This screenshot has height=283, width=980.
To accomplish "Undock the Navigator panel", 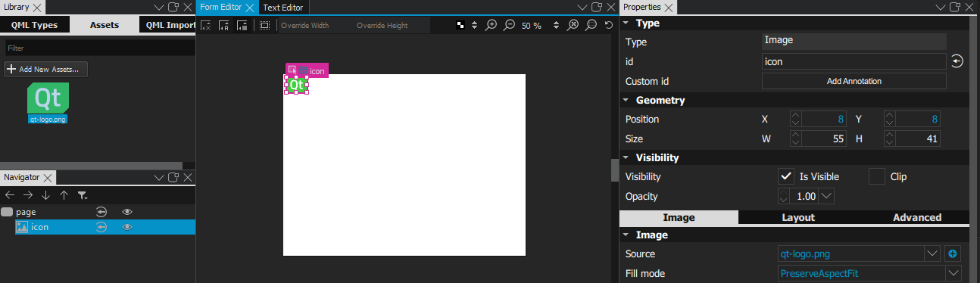I will (x=173, y=177).
